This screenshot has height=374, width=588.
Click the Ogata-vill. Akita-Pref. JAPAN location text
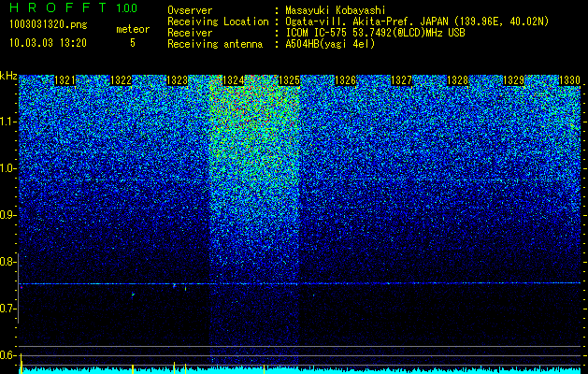point(417,22)
